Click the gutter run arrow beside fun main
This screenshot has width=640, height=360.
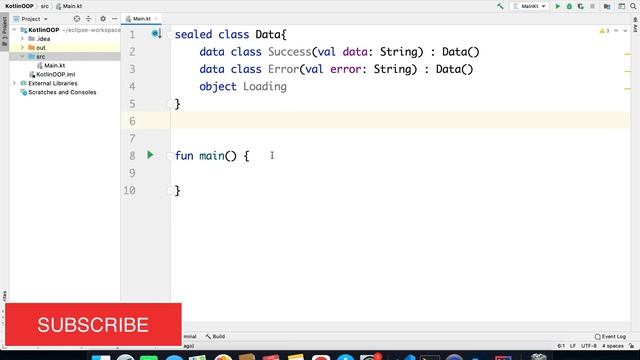click(x=150, y=155)
